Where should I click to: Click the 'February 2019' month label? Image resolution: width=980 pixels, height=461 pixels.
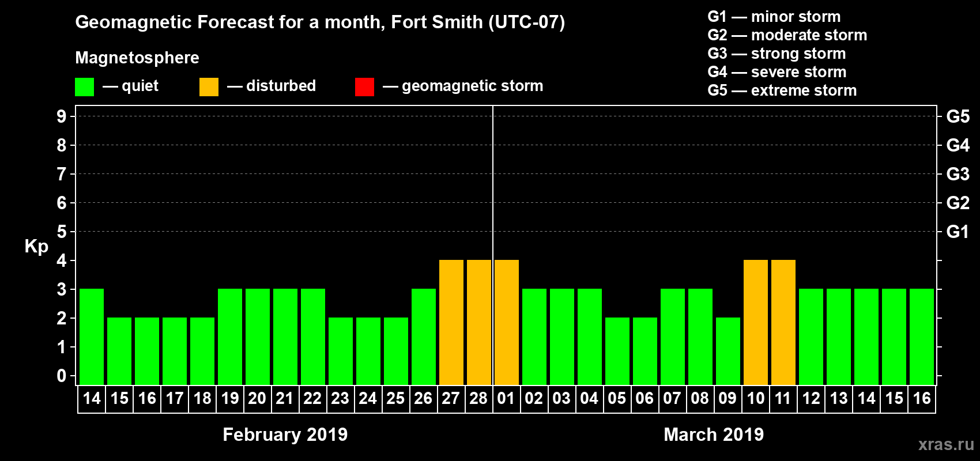pyautogui.click(x=285, y=434)
